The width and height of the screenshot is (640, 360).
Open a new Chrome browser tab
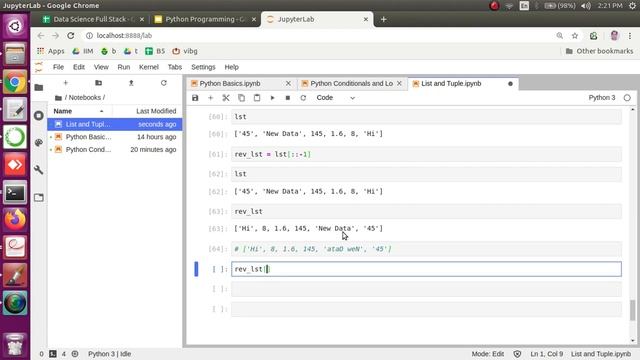click(383, 19)
